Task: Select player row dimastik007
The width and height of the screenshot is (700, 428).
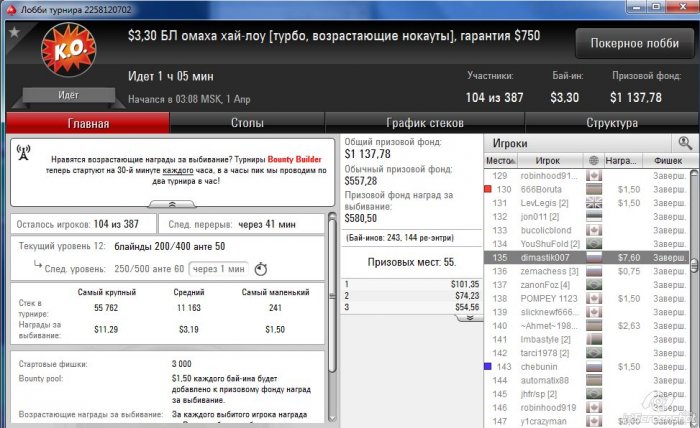Action: [x=586, y=258]
